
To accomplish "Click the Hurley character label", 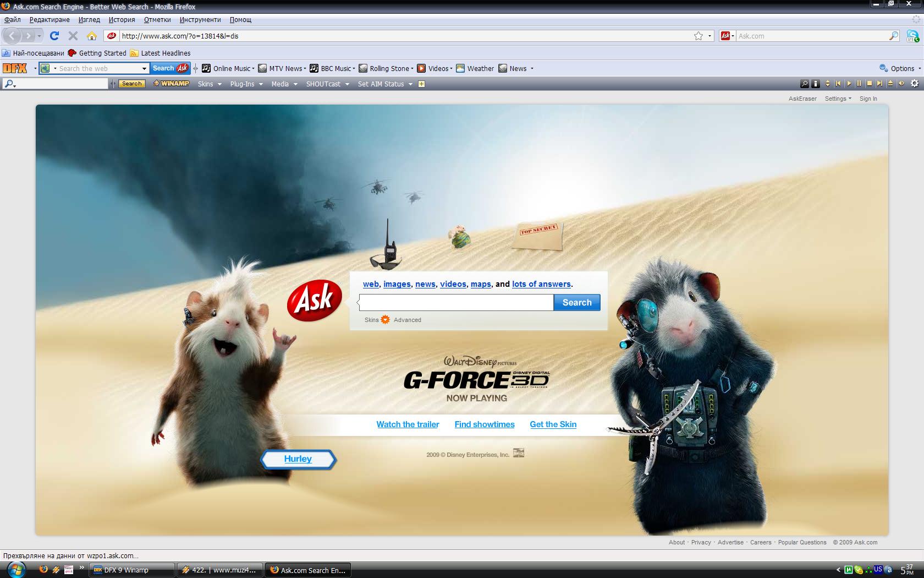I will click(298, 459).
